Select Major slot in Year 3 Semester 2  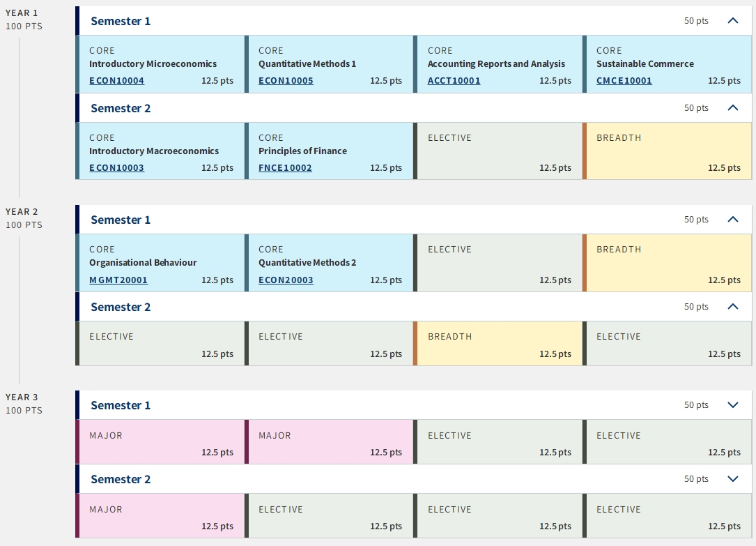pyautogui.click(x=160, y=515)
